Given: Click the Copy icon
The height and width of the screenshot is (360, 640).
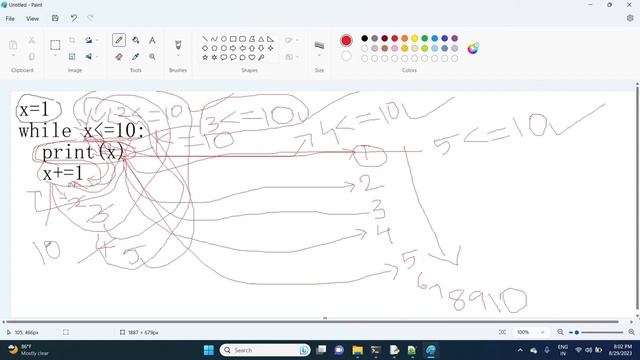Looking at the screenshot, I should (x=31, y=57).
